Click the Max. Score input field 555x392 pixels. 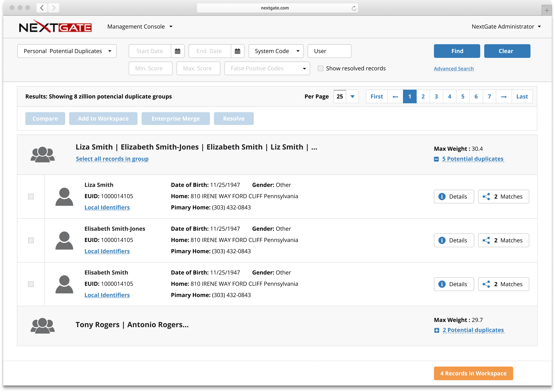click(198, 68)
